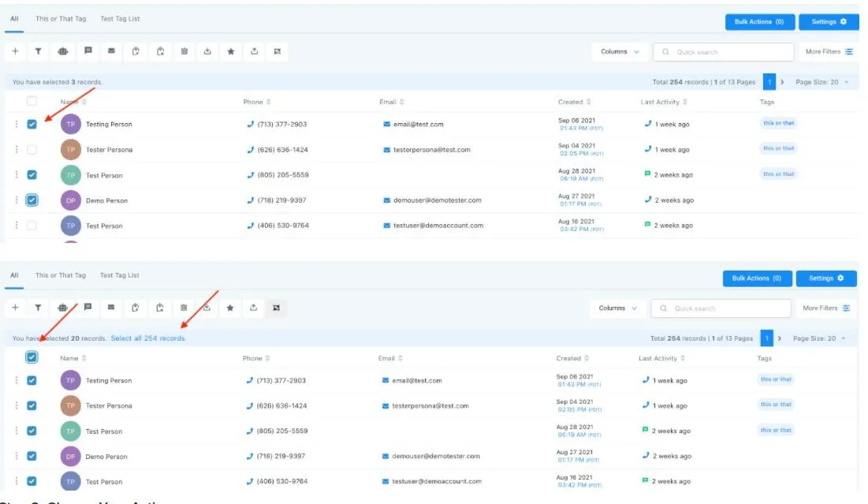
Task: Click the SMS chat bubble icon in lower toolbar
Action: (88, 307)
